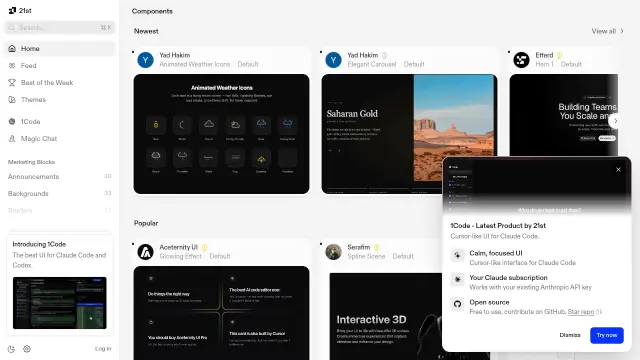Dismiss the 1Code popup
The width and height of the screenshot is (640, 360).
pos(570,335)
